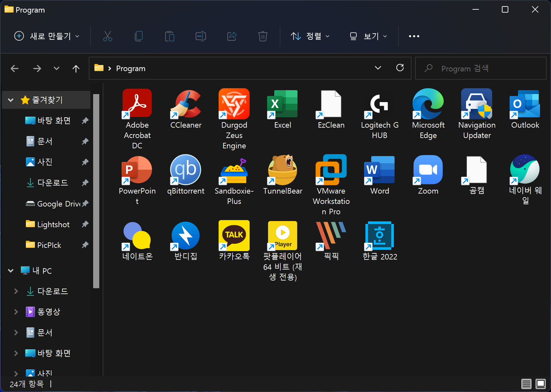Refresh the Program folder view
This screenshot has width=551, height=392.
(400, 68)
